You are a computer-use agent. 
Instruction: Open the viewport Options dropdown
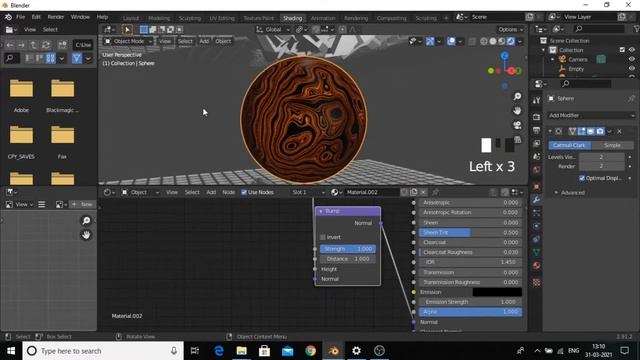pos(510,29)
